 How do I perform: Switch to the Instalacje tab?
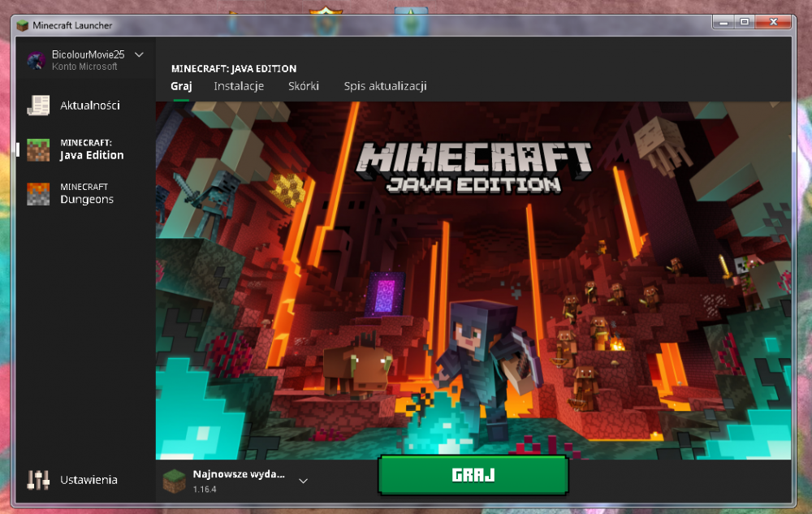pyautogui.click(x=239, y=86)
